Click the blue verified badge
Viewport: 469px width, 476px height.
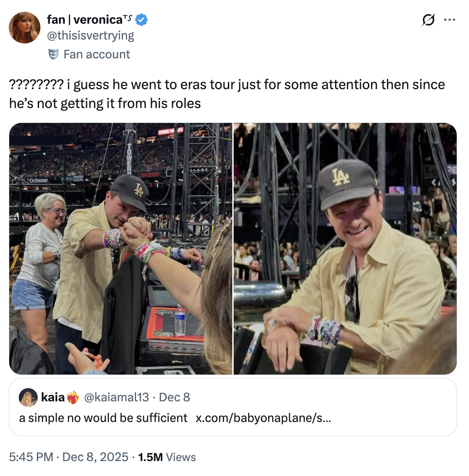pos(141,20)
